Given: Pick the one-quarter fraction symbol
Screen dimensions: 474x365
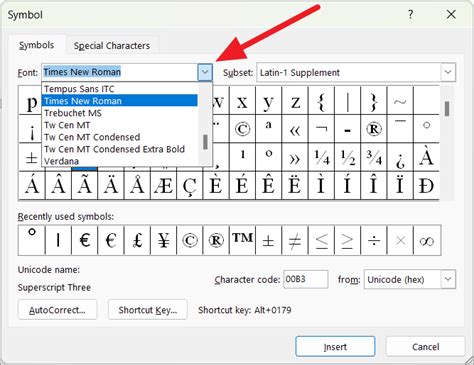Looking at the screenshot, I should (321, 157).
